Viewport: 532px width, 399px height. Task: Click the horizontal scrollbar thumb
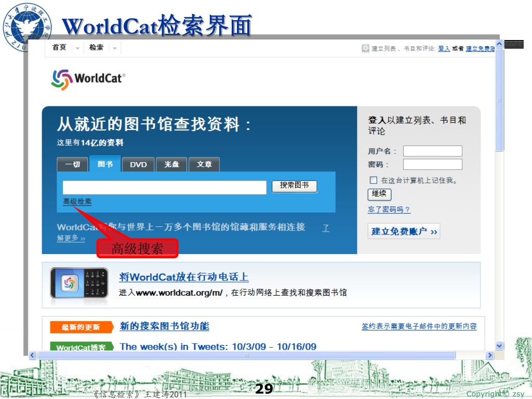coord(246,355)
